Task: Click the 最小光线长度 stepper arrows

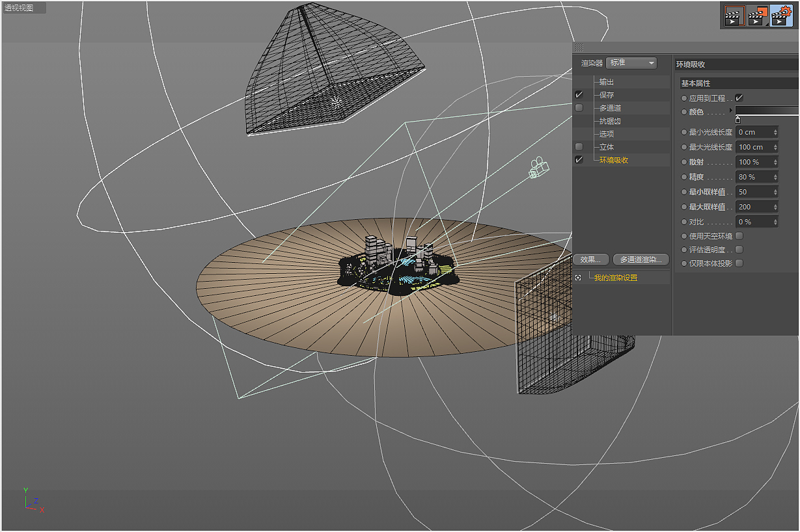Action: [775, 132]
